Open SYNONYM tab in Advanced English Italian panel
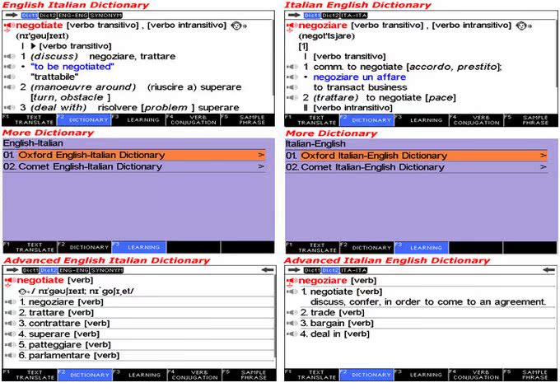Viewport: 560px width, 392px height. click(106, 270)
